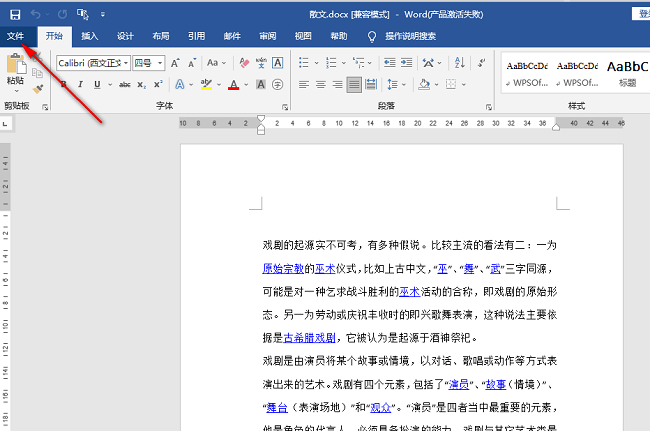Click the Distributed alignment icon
The height and width of the screenshot is (431, 650).
[x=371, y=85]
